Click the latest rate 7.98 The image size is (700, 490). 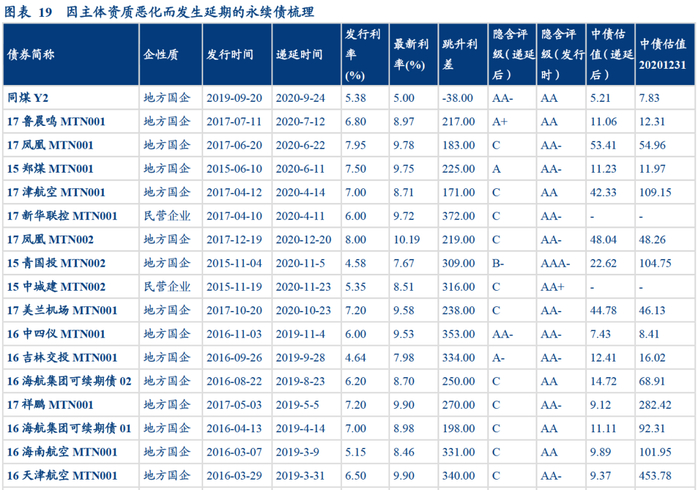tap(404, 357)
